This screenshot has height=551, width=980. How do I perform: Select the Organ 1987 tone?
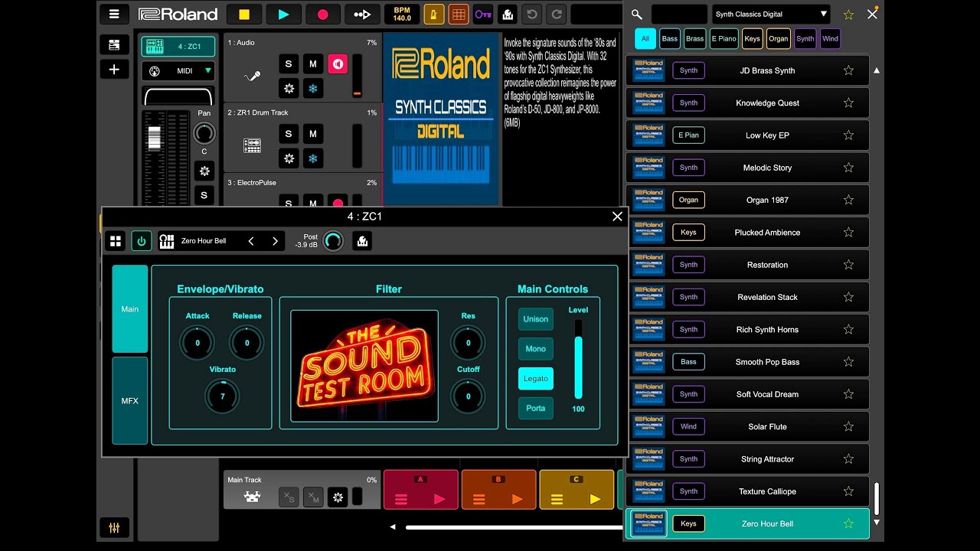point(747,200)
